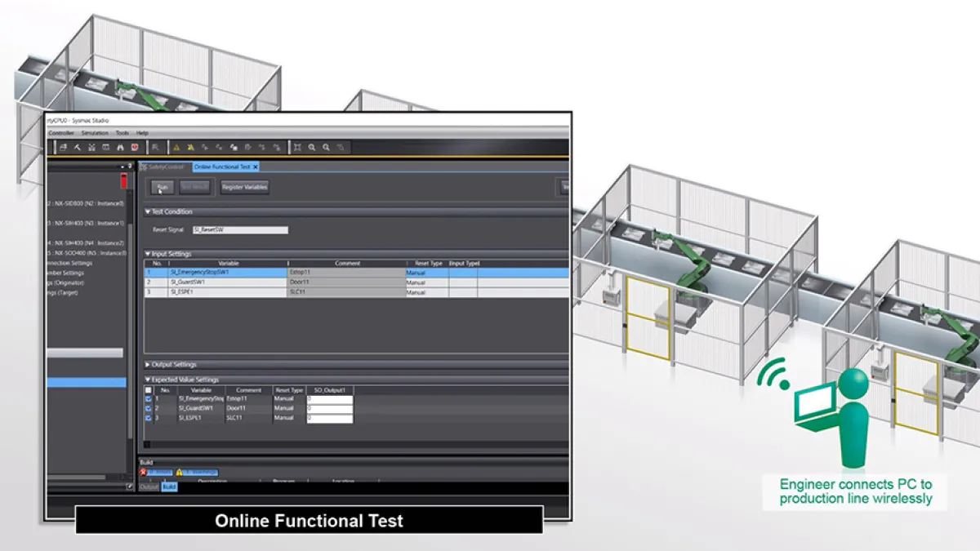Uncheck the SI_EmergencyStop row in Expected Values
This screenshot has height=551, width=980.
148,398
